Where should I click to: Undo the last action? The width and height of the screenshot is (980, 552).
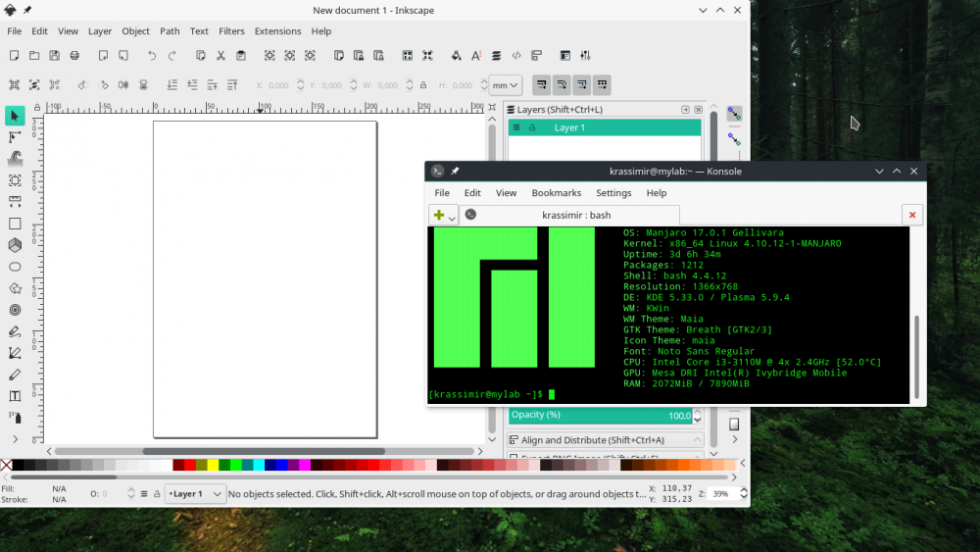[152, 56]
